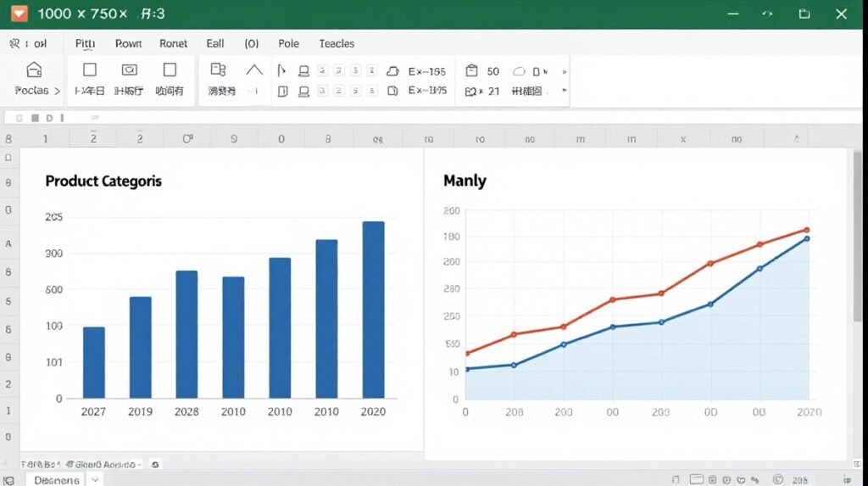Click the orange app icon in title bar

tap(19, 14)
